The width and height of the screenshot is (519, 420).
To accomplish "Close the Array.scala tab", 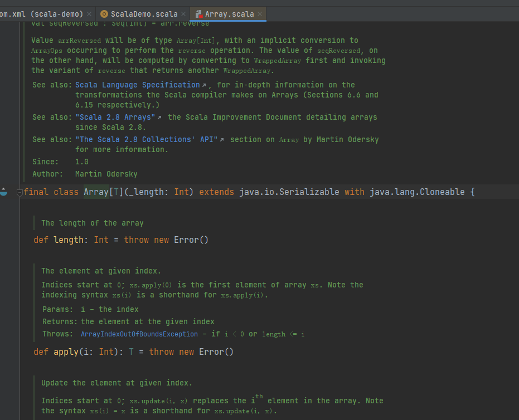I will 260,14.
